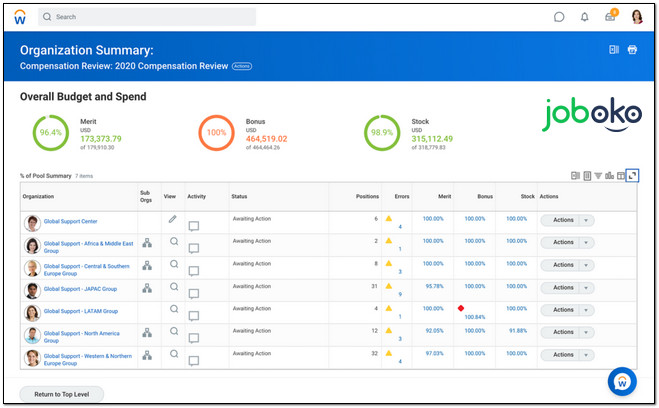Open sub orgs for Africa & Middle East Group
Viewport: 659px width, 408px height.
point(147,242)
